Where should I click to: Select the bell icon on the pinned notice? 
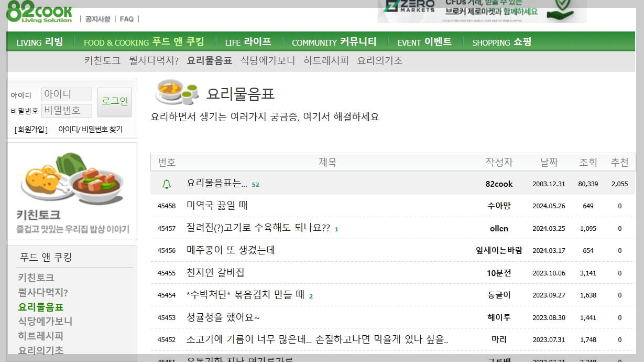coord(166,183)
